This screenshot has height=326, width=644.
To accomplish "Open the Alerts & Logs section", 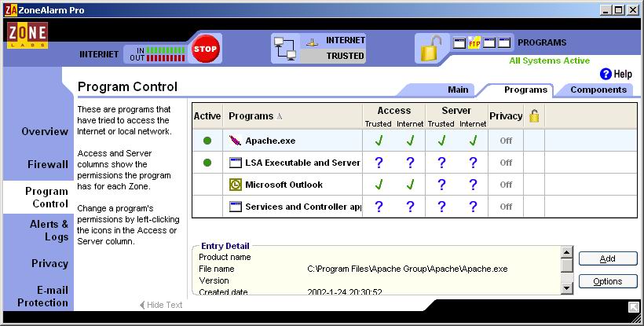I will (49, 230).
